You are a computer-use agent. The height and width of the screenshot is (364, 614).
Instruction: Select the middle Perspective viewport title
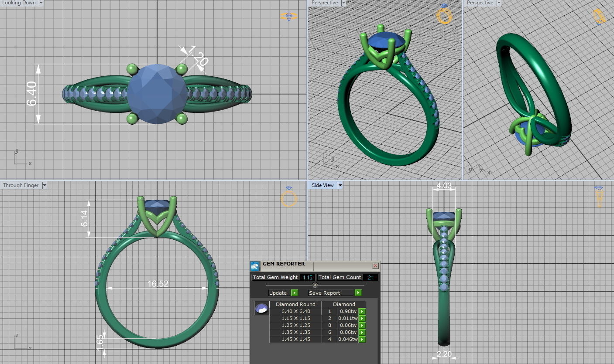[x=325, y=3]
